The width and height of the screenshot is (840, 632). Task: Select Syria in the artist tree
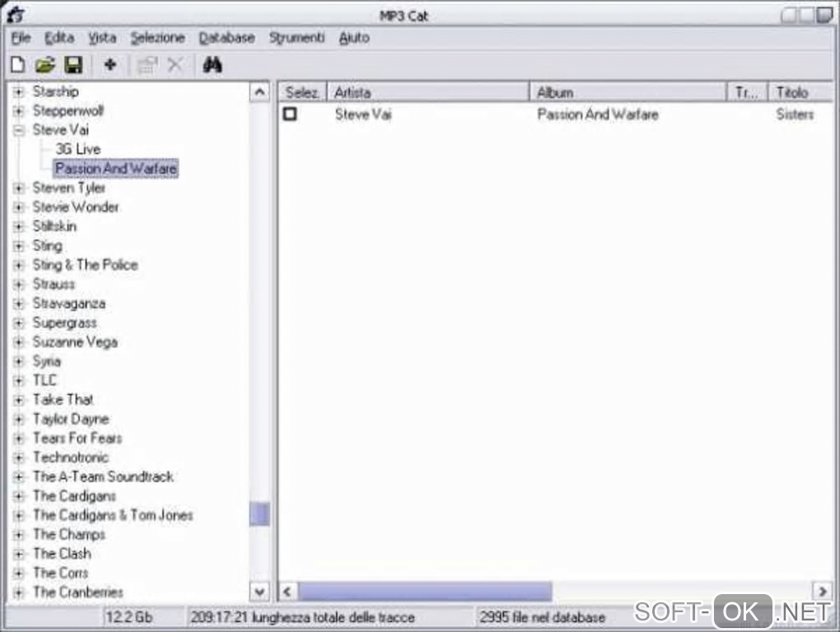click(47, 361)
